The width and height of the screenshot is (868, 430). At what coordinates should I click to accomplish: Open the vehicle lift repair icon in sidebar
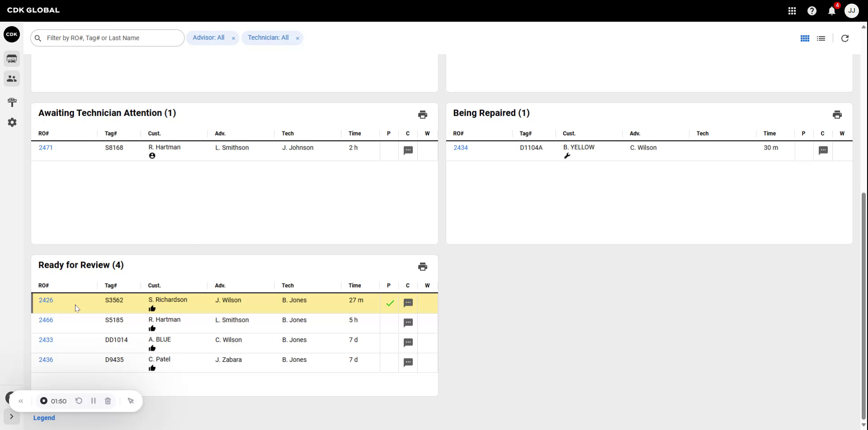pyautogui.click(x=12, y=102)
